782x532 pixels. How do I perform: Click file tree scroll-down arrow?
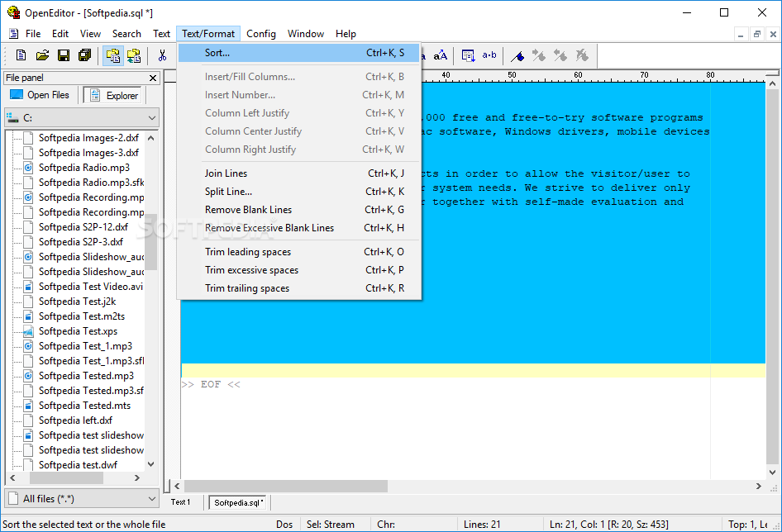click(x=151, y=464)
